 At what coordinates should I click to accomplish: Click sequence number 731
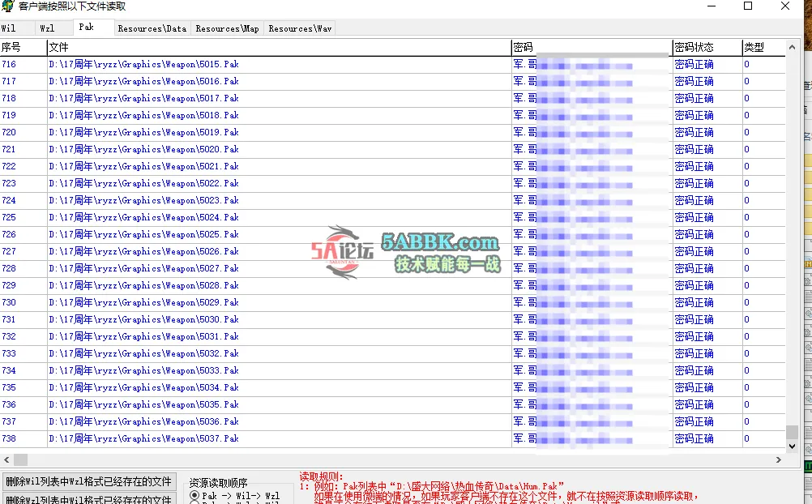(x=9, y=319)
